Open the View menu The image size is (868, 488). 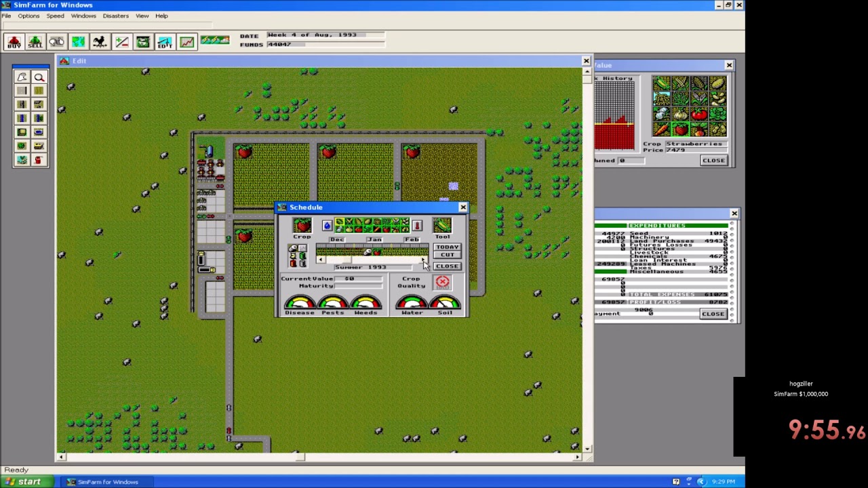(142, 16)
